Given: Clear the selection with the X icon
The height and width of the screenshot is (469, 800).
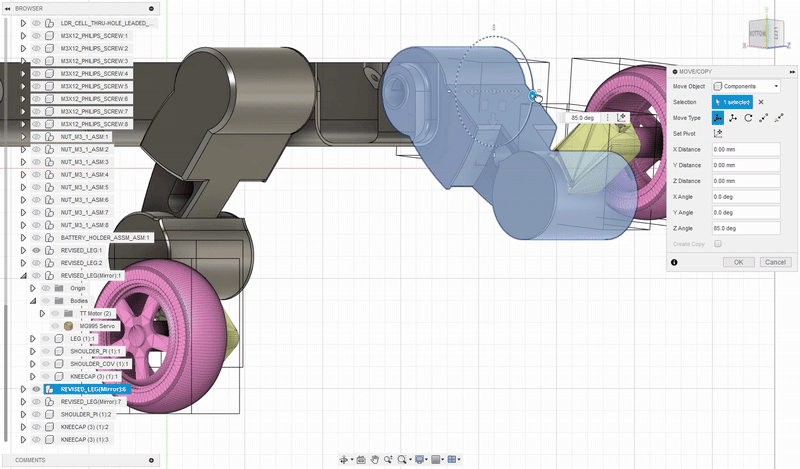Looking at the screenshot, I should tap(761, 102).
